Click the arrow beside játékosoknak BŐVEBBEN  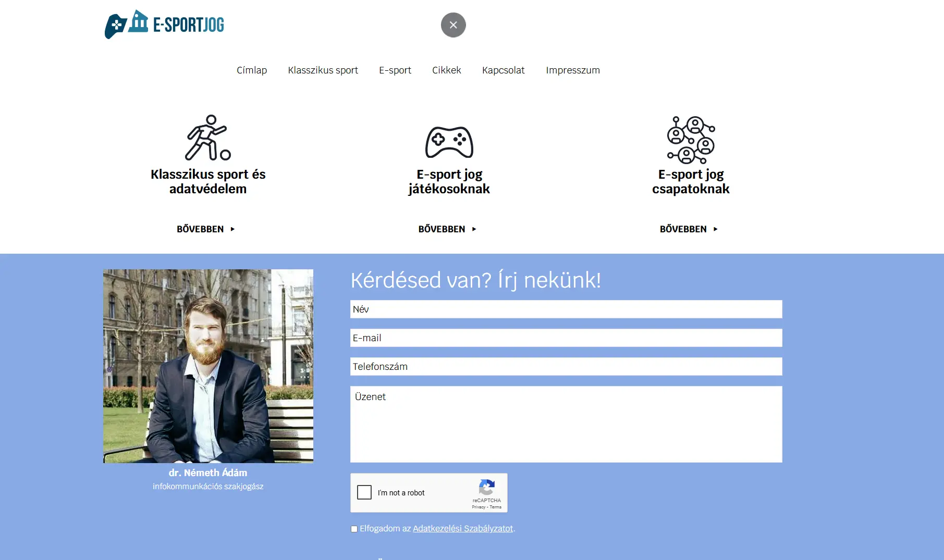[475, 229]
